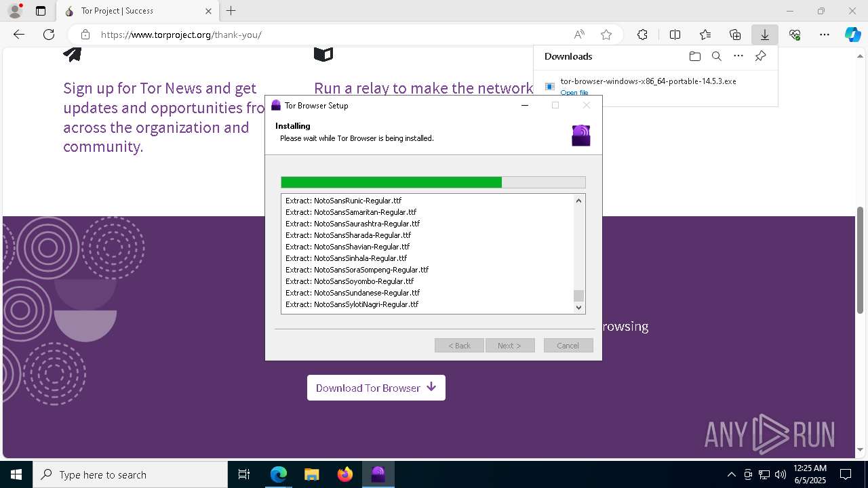Open the clock and date flyout
Screen dimensions: 868x488
click(x=810, y=474)
